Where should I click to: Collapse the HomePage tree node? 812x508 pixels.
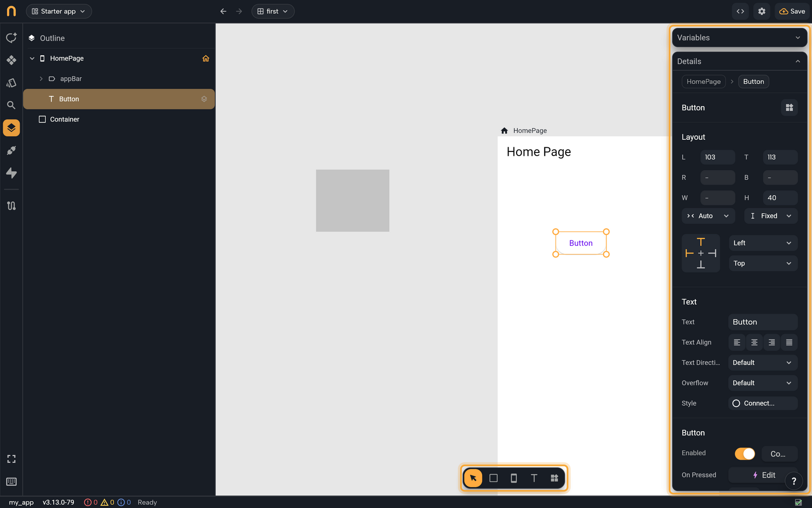[x=32, y=58]
